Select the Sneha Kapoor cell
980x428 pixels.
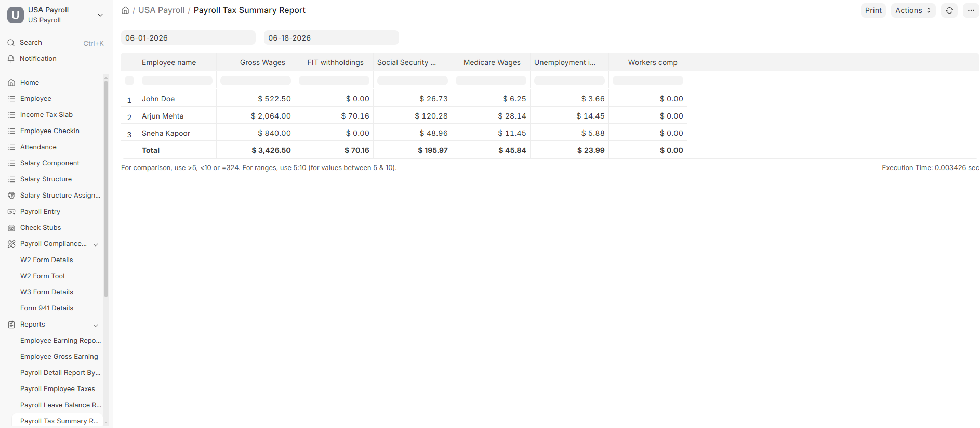click(x=177, y=133)
